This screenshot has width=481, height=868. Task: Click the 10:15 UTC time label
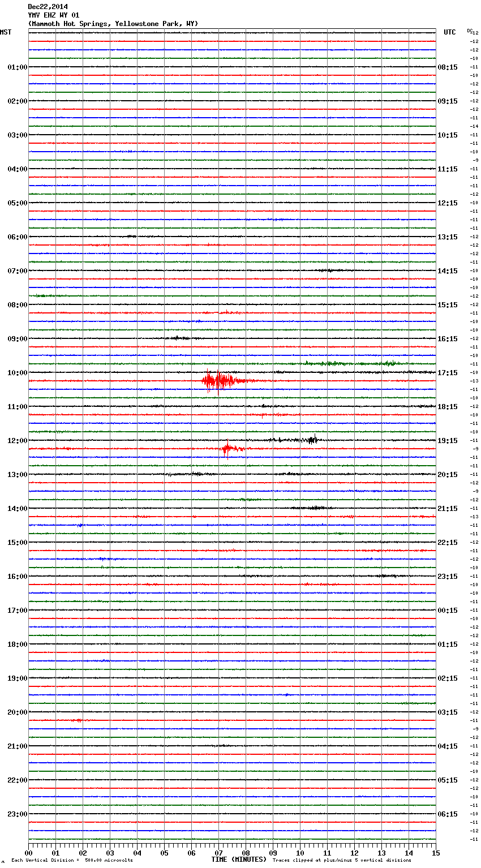pyautogui.click(x=448, y=135)
